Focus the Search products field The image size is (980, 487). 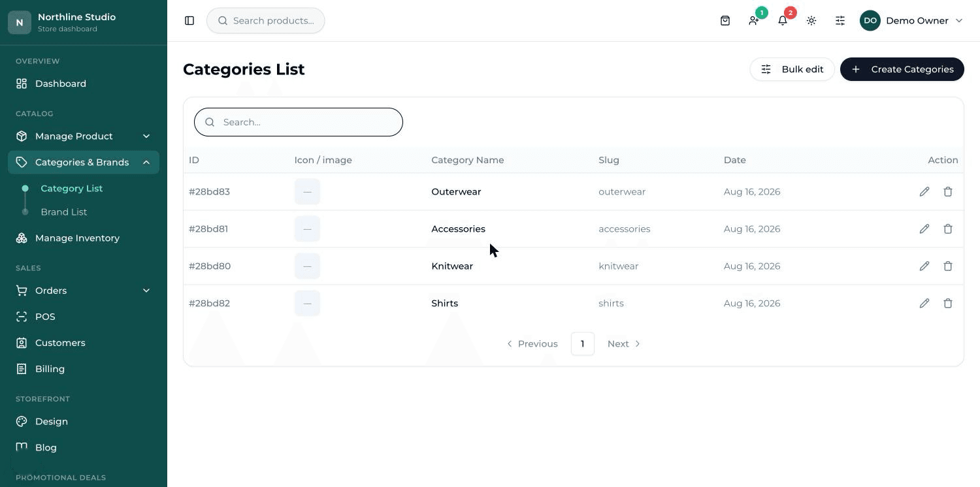(x=265, y=21)
